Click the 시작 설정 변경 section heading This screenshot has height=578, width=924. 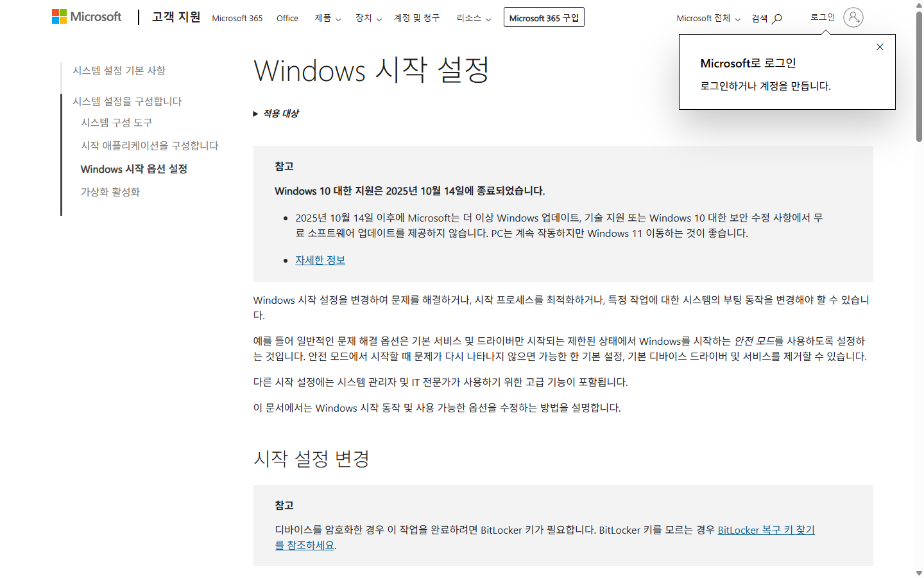click(312, 459)
